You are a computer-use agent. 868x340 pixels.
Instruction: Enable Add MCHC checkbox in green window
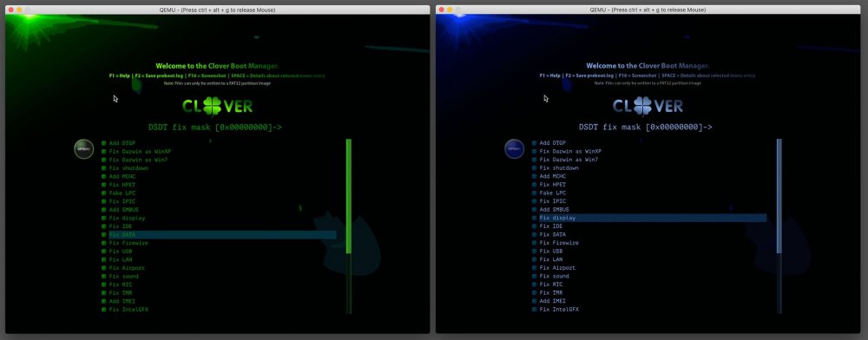103,176
